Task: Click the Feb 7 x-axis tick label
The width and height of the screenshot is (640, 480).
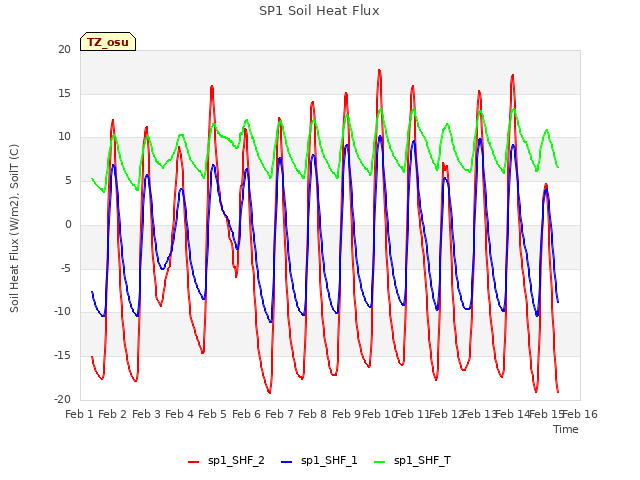Action: (x=279, y=414)
